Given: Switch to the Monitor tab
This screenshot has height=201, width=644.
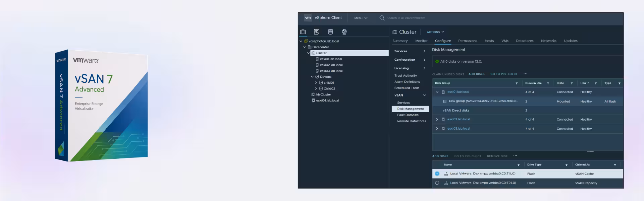Looking at the screenshot, I should click(x=421, y=41).
